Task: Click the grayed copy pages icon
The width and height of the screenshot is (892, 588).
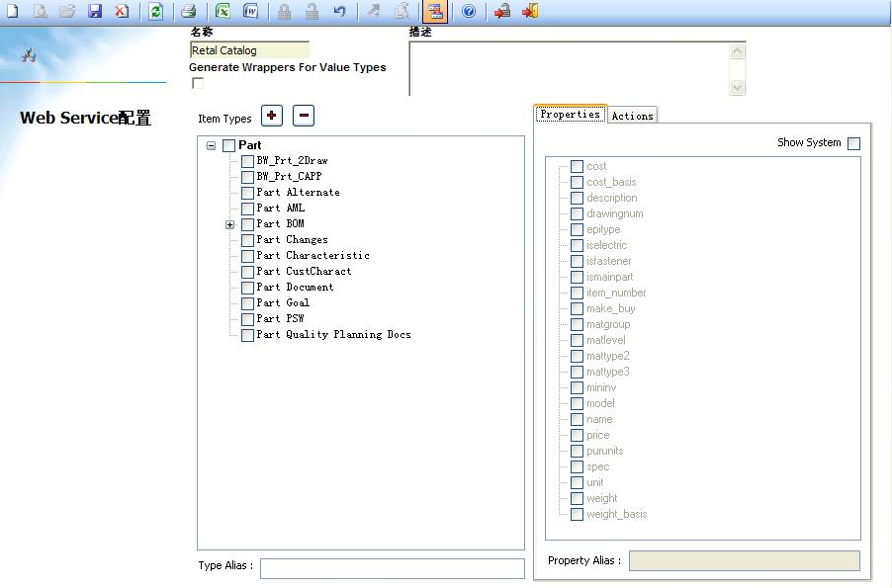Action: 401,11
